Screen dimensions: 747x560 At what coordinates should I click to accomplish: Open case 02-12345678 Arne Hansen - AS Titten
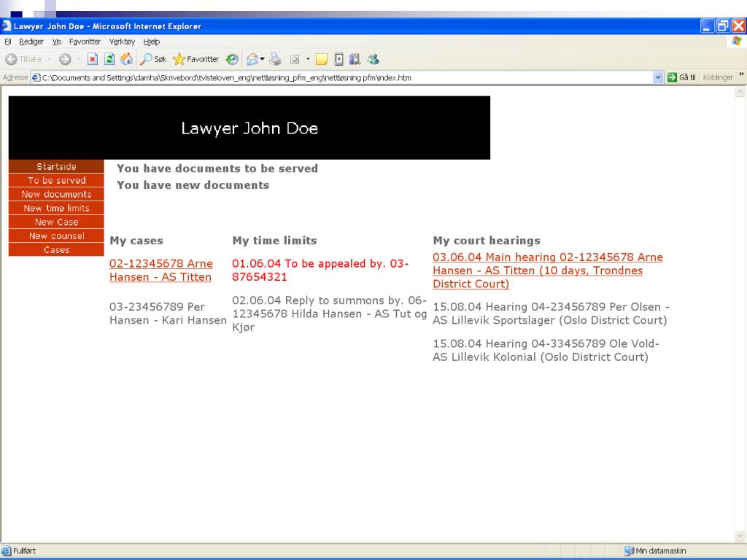tap(161, 270)
